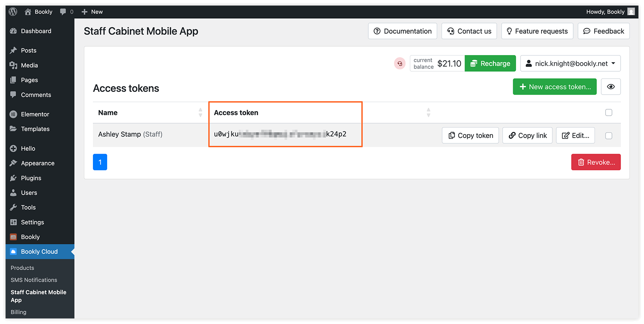Click the Users person icon
Screen dimensions: 644x324
point(13,192)
